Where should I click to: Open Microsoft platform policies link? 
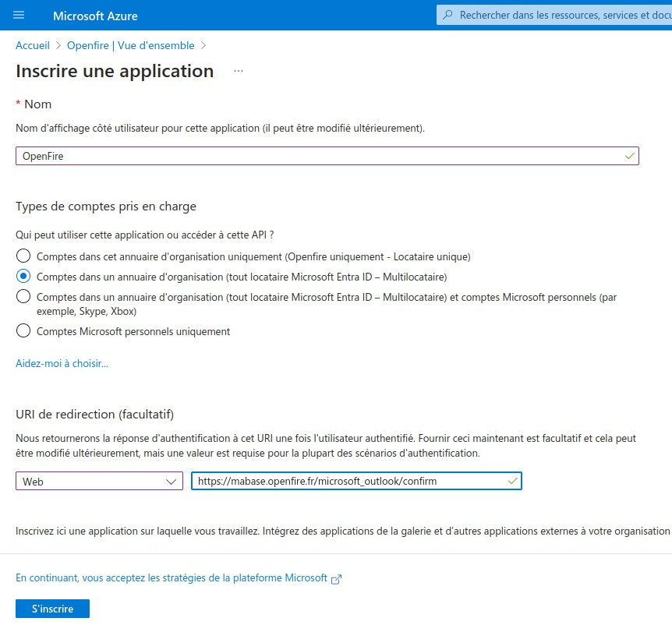[x=172, y=578]
